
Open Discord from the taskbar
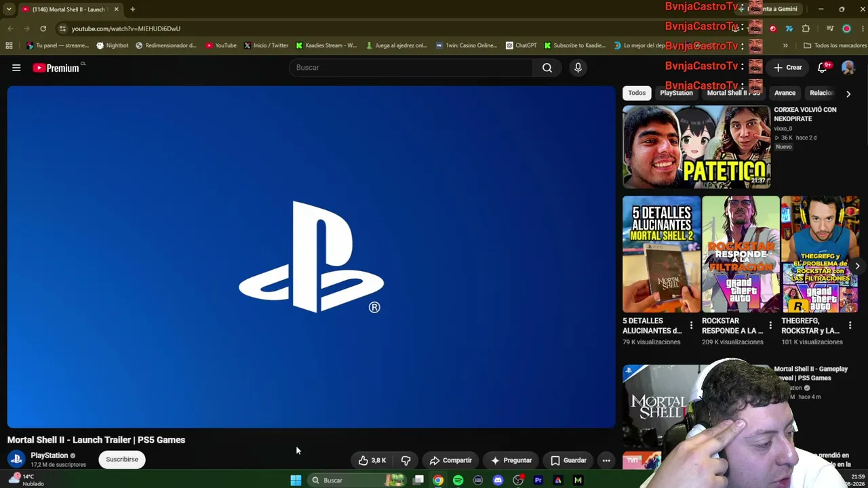498,480
